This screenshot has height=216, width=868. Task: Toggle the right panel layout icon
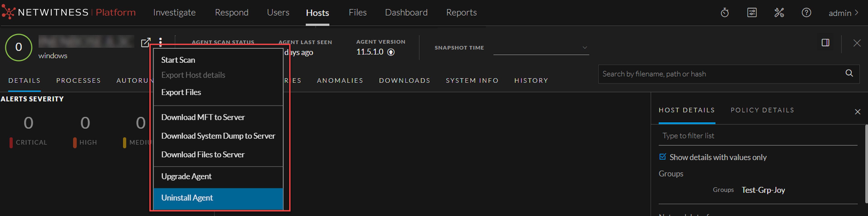tap(826, 43)
